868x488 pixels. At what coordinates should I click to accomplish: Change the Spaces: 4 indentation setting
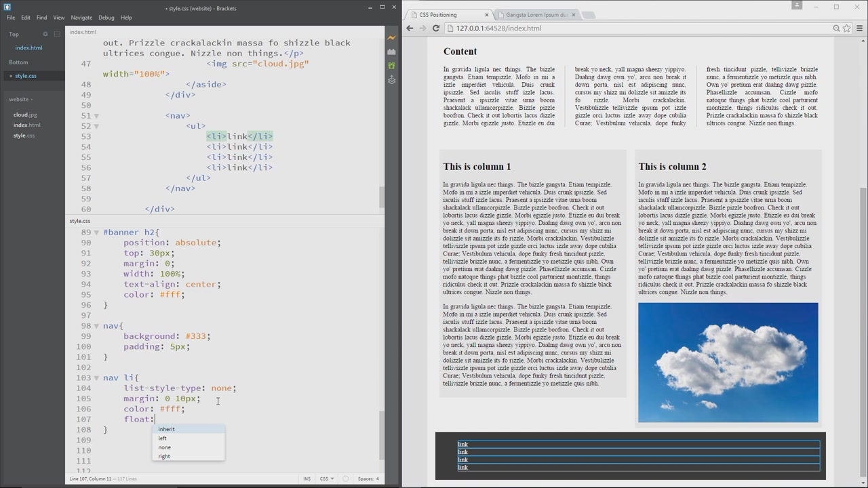[368, 479]
